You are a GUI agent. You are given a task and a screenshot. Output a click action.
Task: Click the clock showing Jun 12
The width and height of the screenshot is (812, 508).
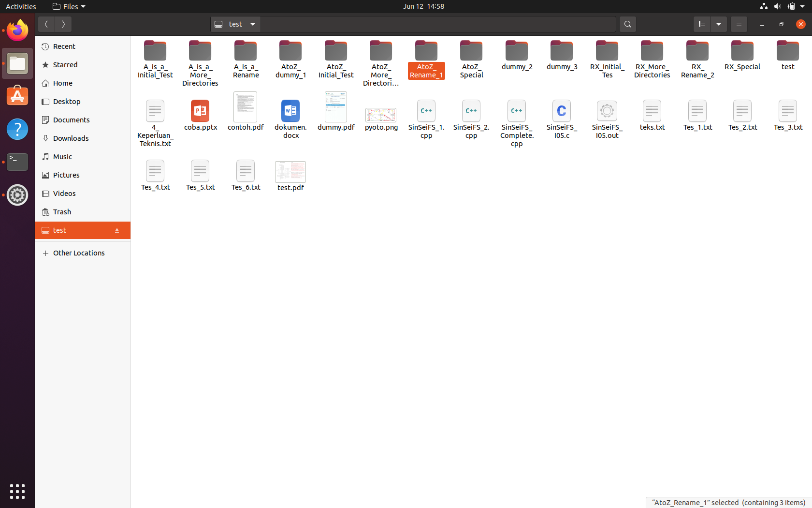[x=423, y=6]
